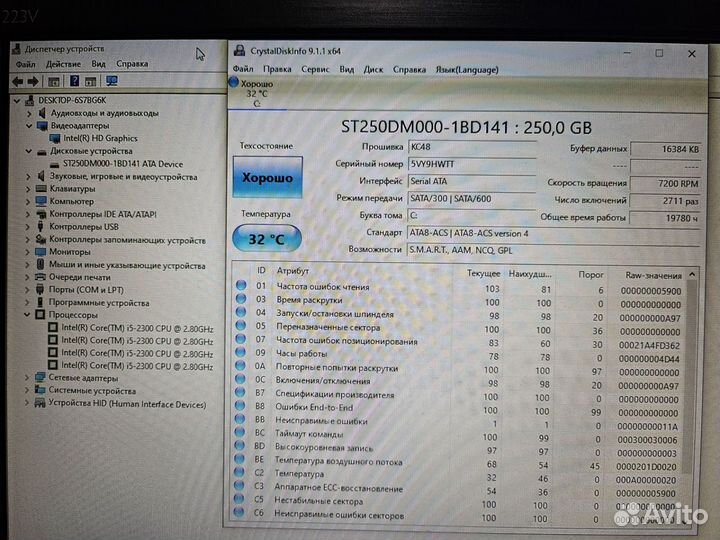Expand Устройства HID category
The image size is (720, 540).
27,403
